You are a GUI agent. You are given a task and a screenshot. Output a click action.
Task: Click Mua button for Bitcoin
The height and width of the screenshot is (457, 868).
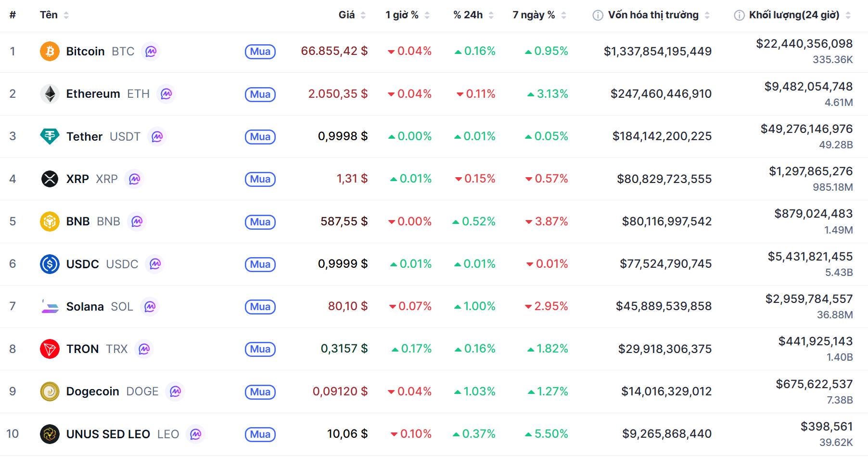260,52
